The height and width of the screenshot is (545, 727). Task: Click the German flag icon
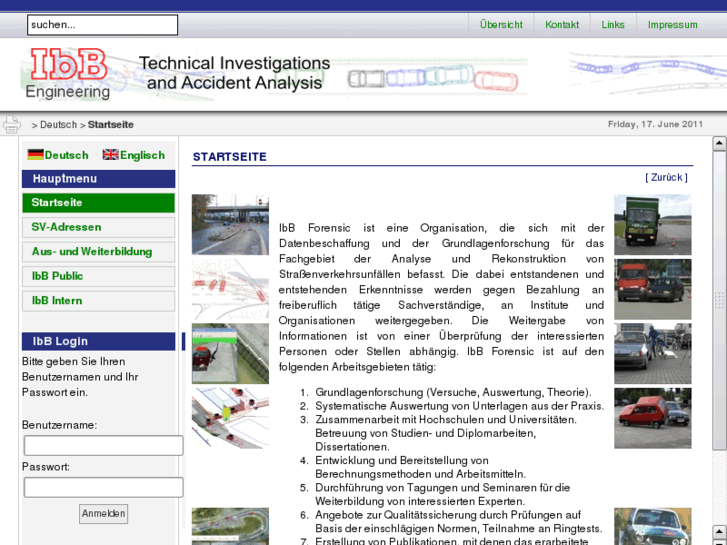[35, 154]
